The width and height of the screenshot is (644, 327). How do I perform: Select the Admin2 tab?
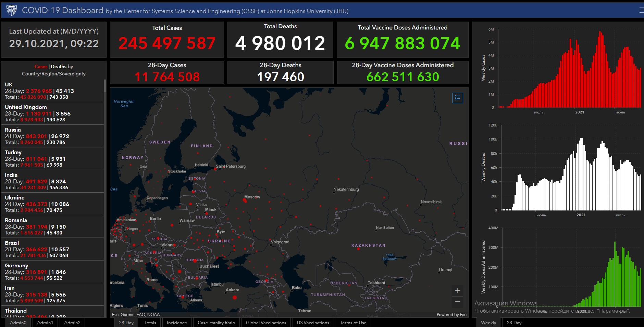click(x=72, y=323)
